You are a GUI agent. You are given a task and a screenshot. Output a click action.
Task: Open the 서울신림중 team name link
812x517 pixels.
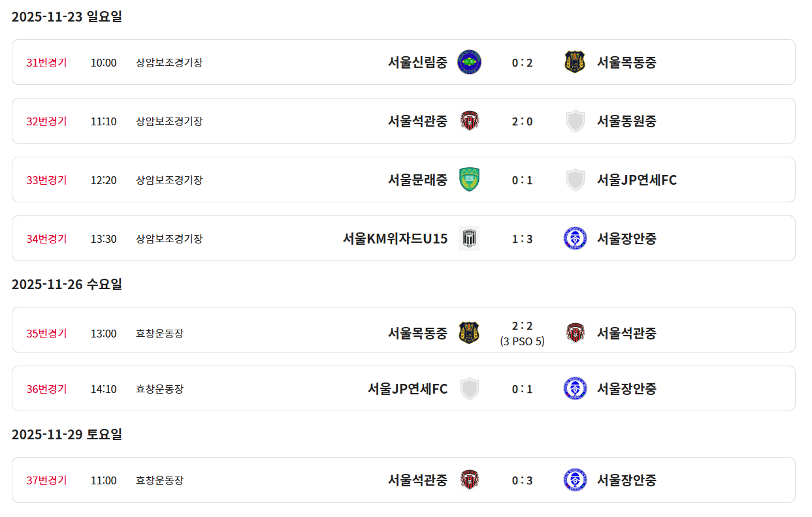pos(417,62)
